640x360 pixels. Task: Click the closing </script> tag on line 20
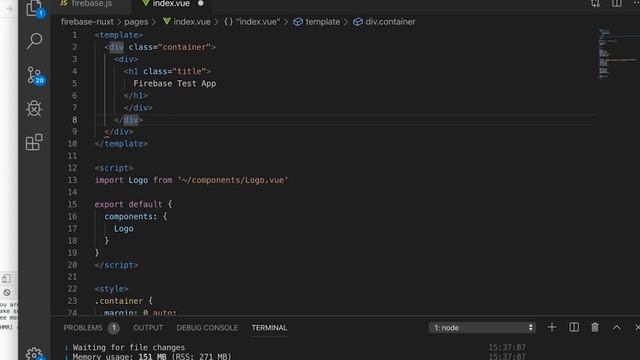coord(116,265)
